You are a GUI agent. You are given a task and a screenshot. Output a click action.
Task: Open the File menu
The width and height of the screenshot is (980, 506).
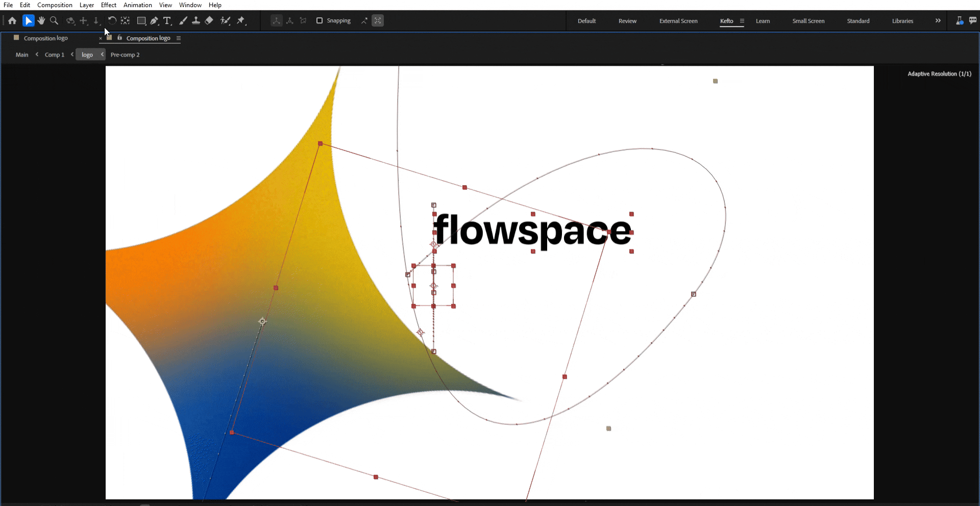pyautogui.click(x=8, y=5)
